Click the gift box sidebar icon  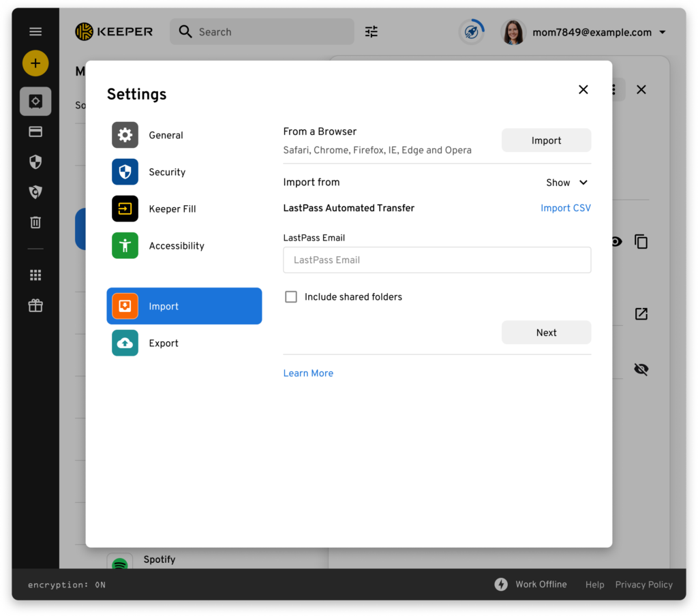tap(35, 306)
